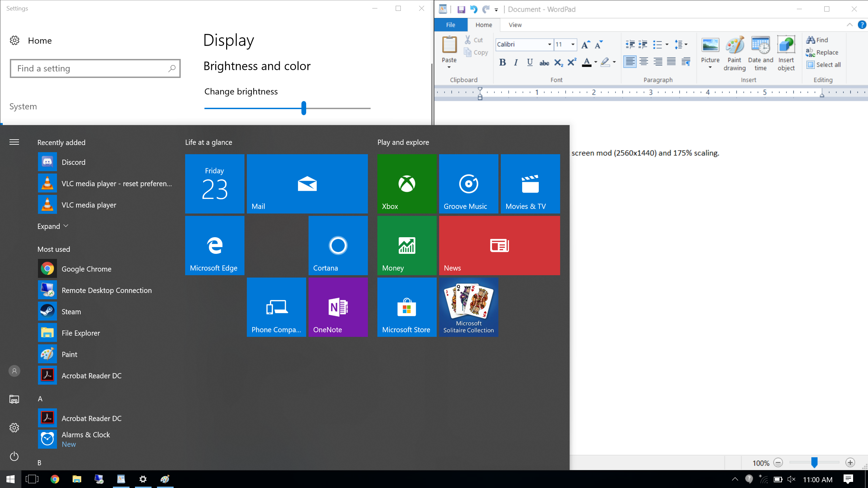Click the strikethrough icon
Viewport: 868px width, 488px height.
coord(544,63)
